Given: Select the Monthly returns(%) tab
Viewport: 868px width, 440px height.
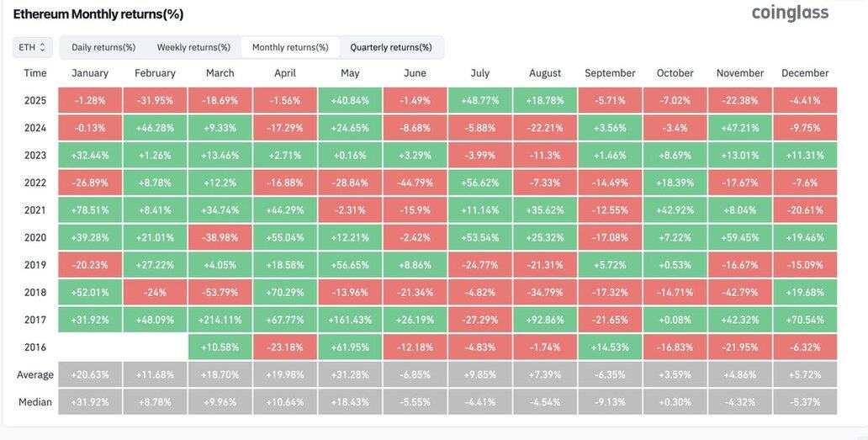Looking at the screenshot, I should [290, 47].
